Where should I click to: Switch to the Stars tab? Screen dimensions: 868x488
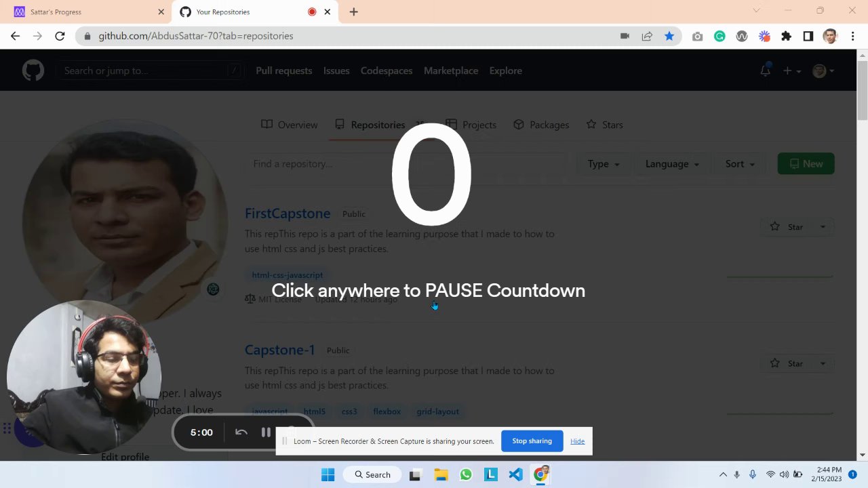604,125
